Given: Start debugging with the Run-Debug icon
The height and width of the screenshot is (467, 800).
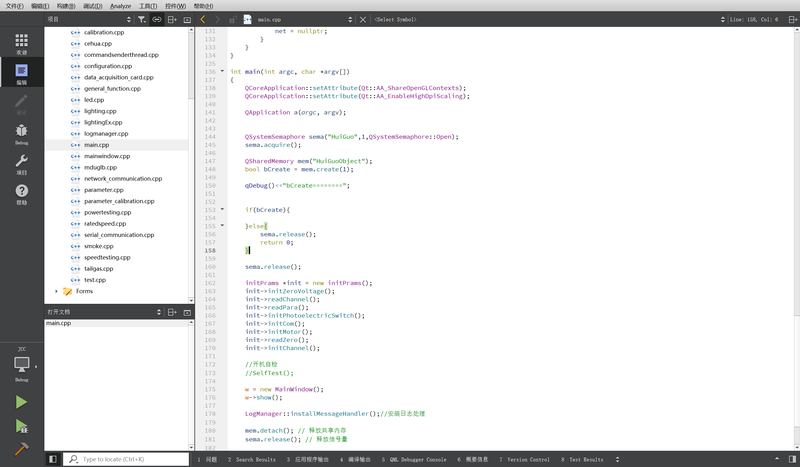Looking at the screenshot, I should point(21,426).
